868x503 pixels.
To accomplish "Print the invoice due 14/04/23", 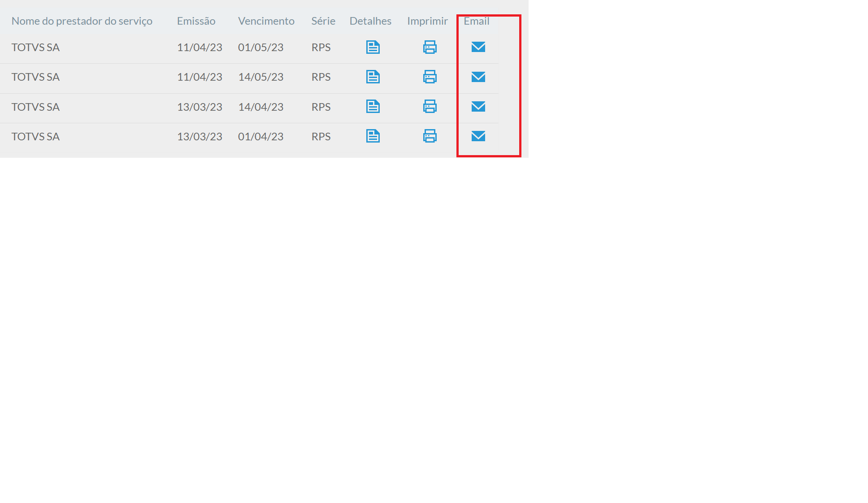I will pyautogui.click(x=430, y=106).
